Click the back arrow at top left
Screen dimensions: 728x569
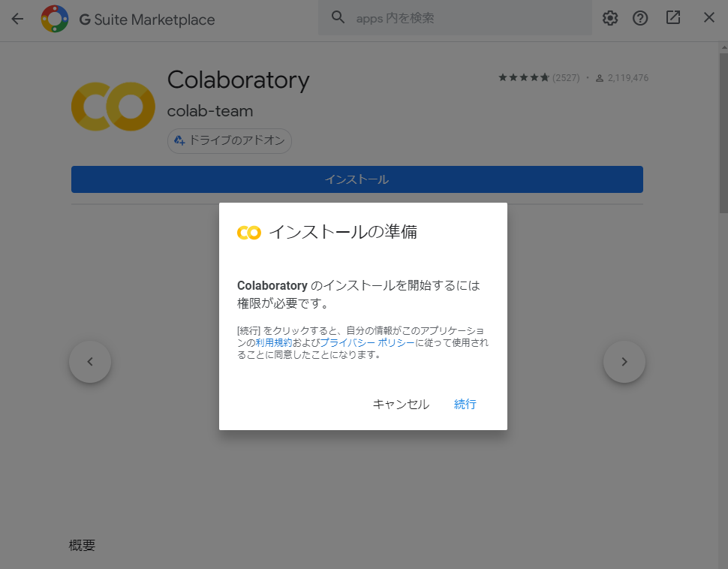(x=17, y=17)
